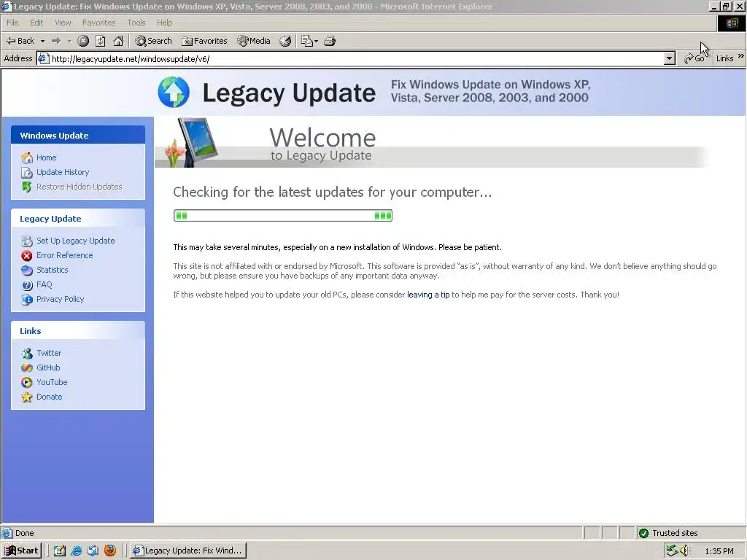This screenshot has height=560, width=747.
Task: Click the FAQ question mark icon
Action: (x=27, y=285)
